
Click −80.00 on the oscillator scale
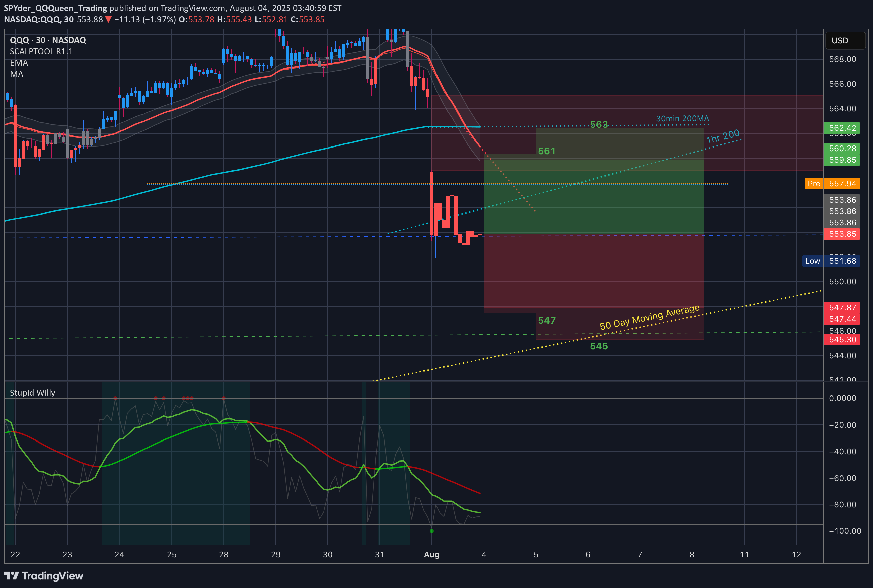(843, 504)
